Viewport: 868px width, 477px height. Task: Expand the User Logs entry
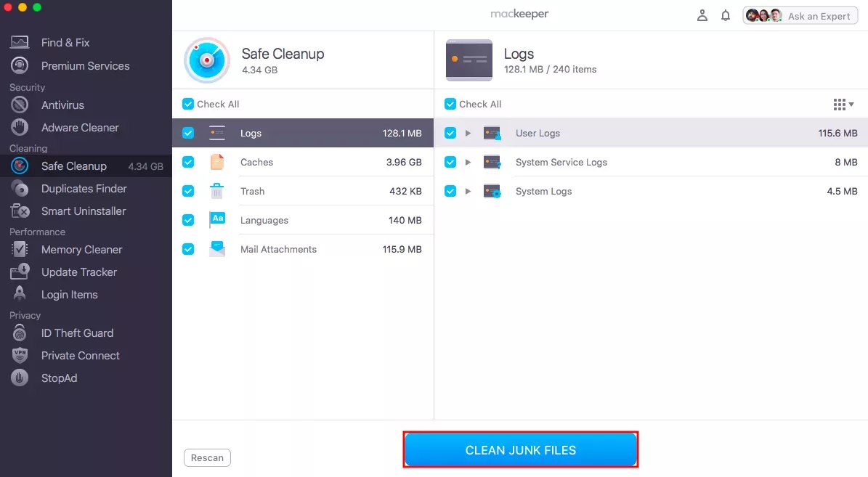click(x=469, y=133)
